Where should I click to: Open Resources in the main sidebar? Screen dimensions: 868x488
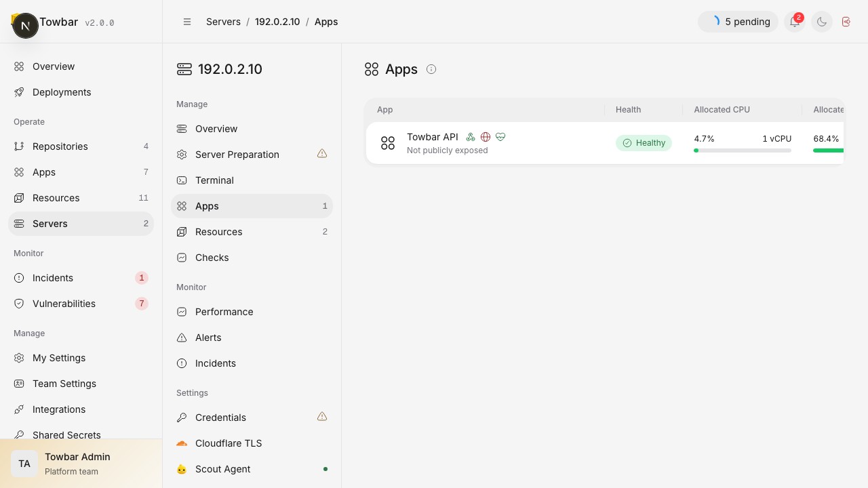tap(81, 198)
